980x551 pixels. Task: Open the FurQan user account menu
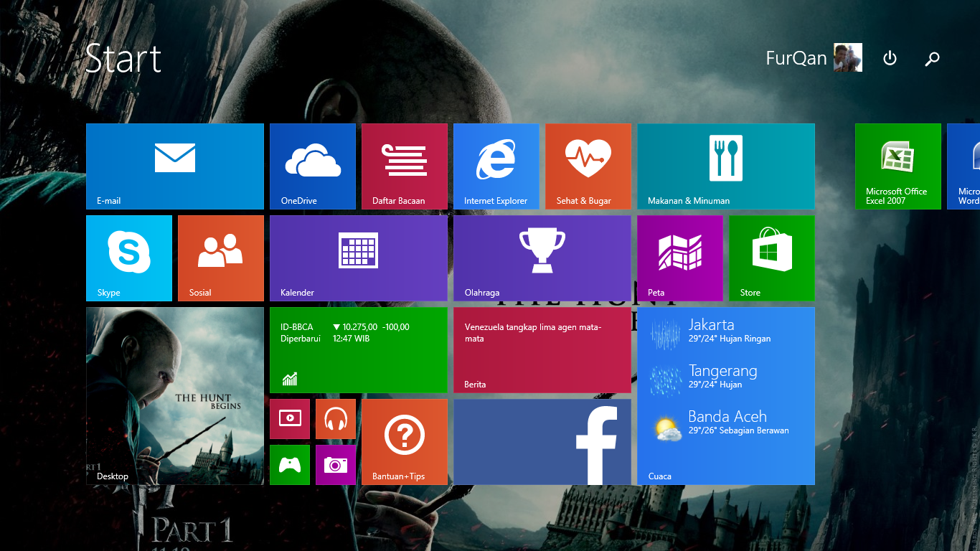coord(814,58)
